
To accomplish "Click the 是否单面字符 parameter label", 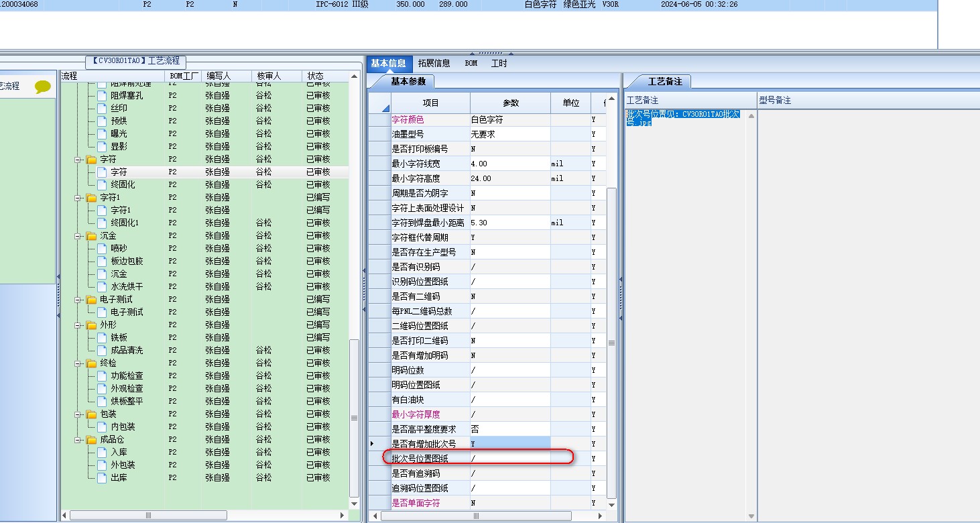I will 416,503.
